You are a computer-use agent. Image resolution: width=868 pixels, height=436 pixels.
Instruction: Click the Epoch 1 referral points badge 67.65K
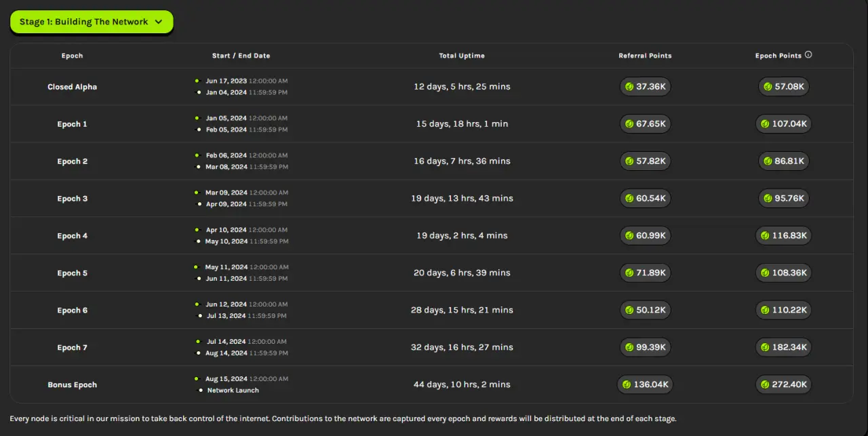click(x=646, y=124)
